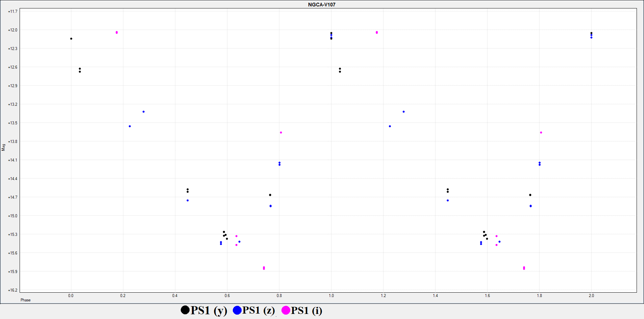The image size is (644, 319).
Task: Pick the magenta point at phase 1.81, mag 13.65
Action: (x=541, y=132)
